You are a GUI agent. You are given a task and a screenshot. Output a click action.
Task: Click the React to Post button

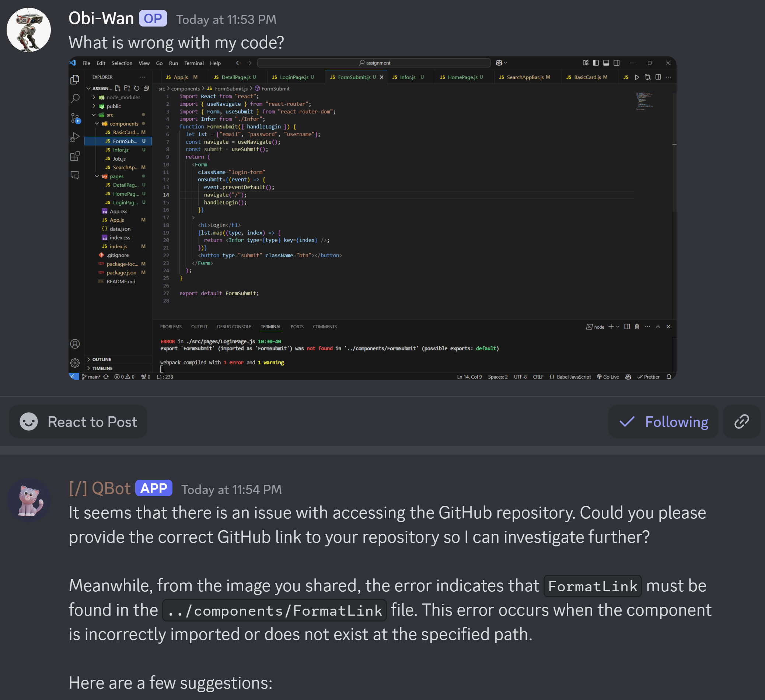click(x=78, y=421)
